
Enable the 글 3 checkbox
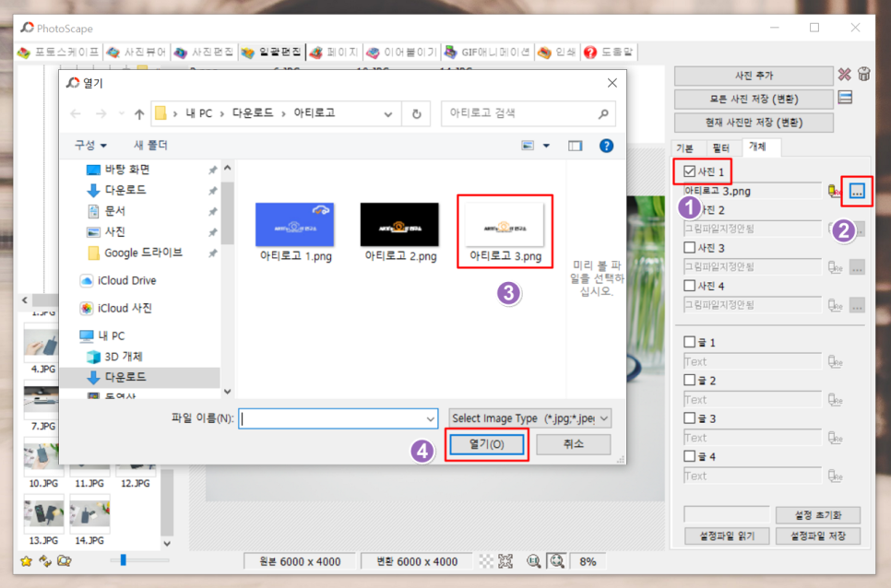pyautogui.click(x=689, y=417)
